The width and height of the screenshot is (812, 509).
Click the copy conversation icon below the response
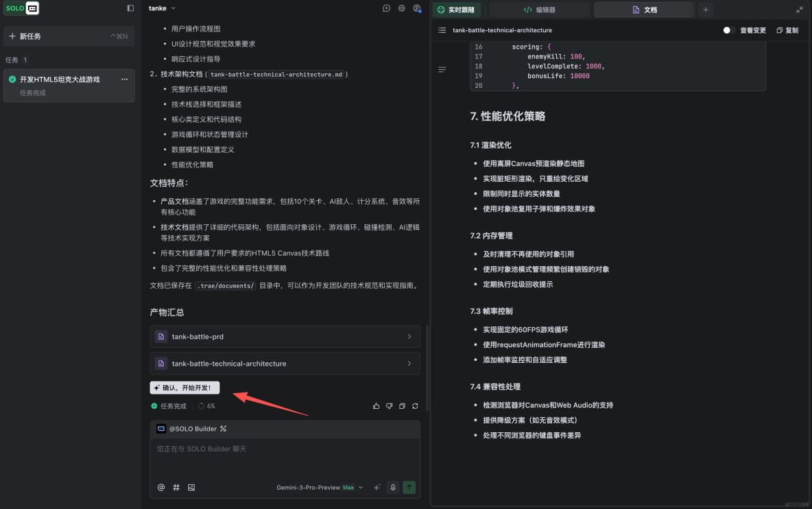click(x=402, y=405)
